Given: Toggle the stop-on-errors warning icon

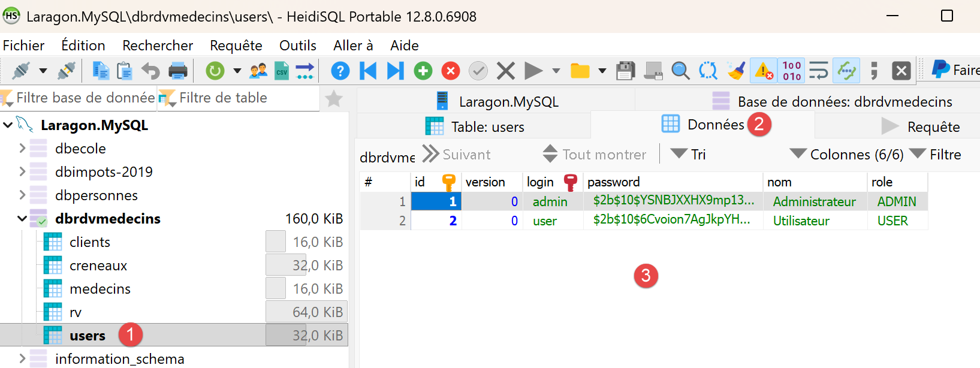Looking at the screenshot, I should (x=764, y=71).
